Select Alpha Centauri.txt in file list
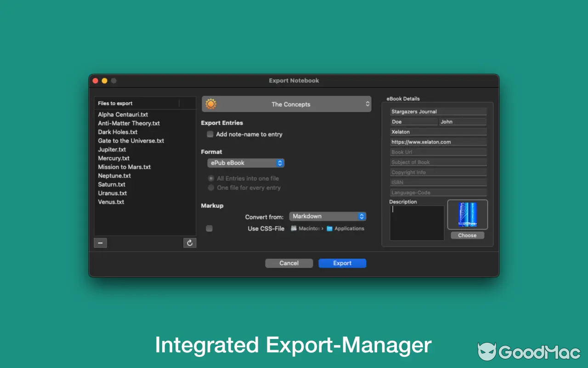 (x=123, y=115)
